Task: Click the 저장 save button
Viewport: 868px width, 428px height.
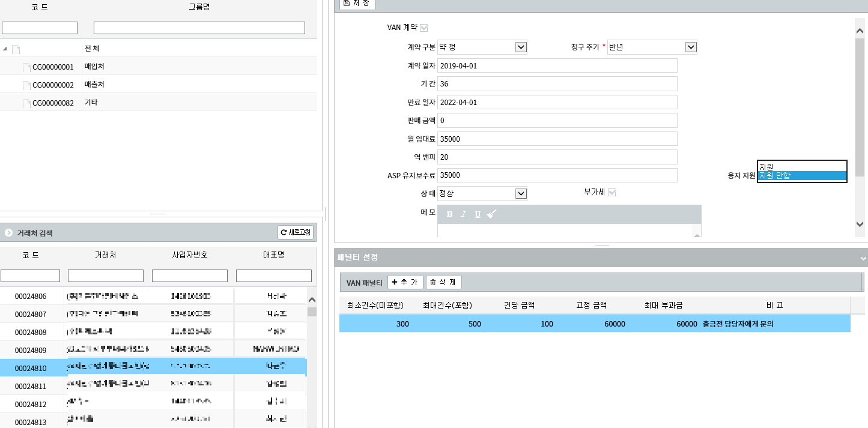Action: (357, 4)
